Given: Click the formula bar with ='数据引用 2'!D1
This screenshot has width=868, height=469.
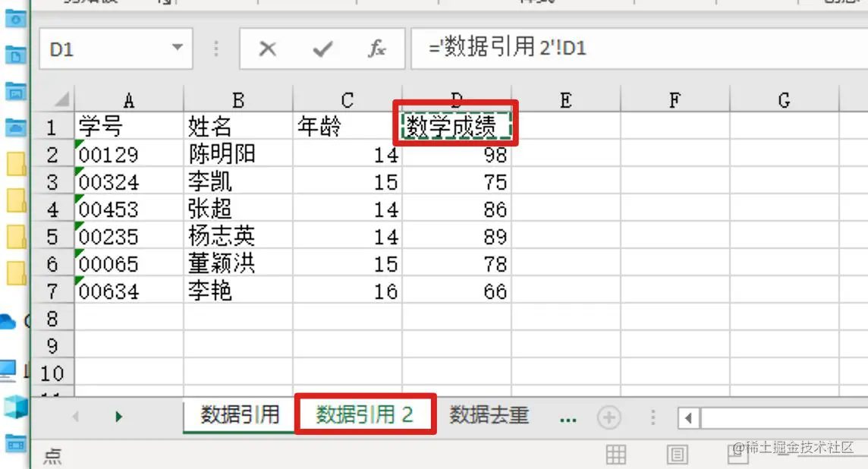Looking at the screenshot, I should pyautogui.click(x=640, y=48).
